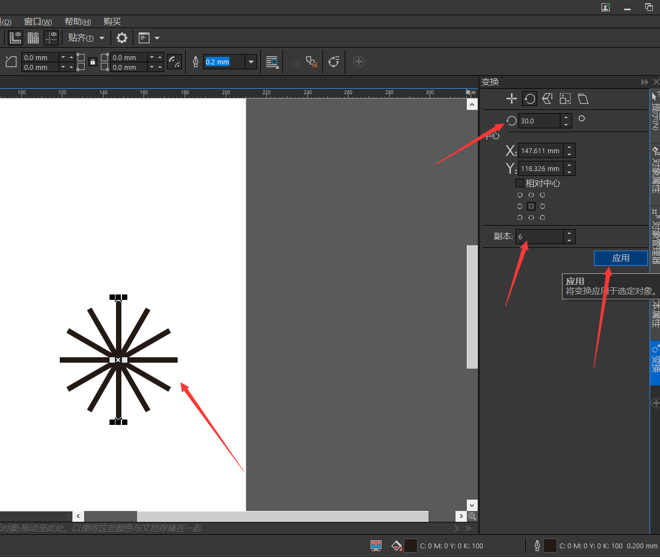Select the top-center anchor point
The width and height of the screenshot is (660, 559).
pyautogui.click(x=531, y=195)
